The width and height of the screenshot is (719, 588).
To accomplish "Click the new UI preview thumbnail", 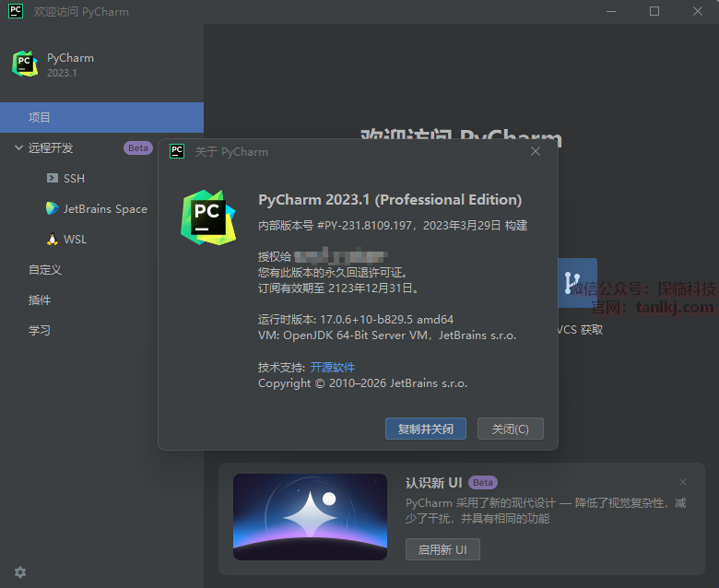I will tap(310, 517).
